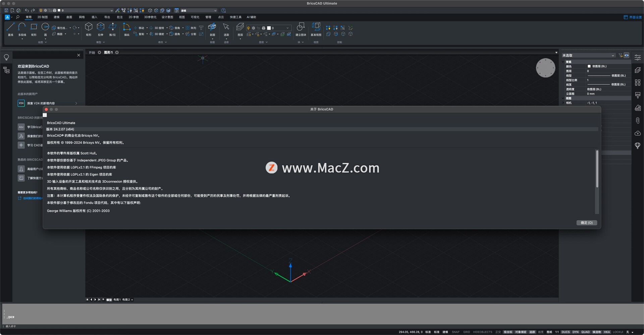Toggle SNAP in the status bar

click(x=455, y=332)
